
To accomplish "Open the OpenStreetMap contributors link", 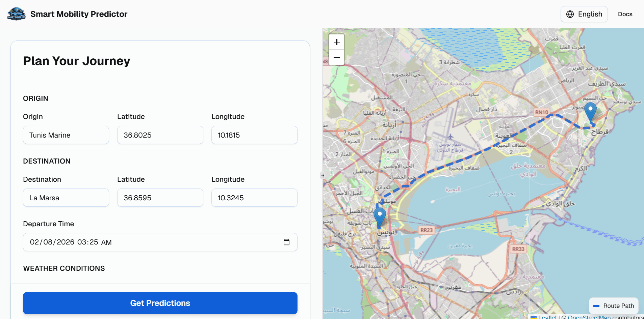I will pos(589,317).
